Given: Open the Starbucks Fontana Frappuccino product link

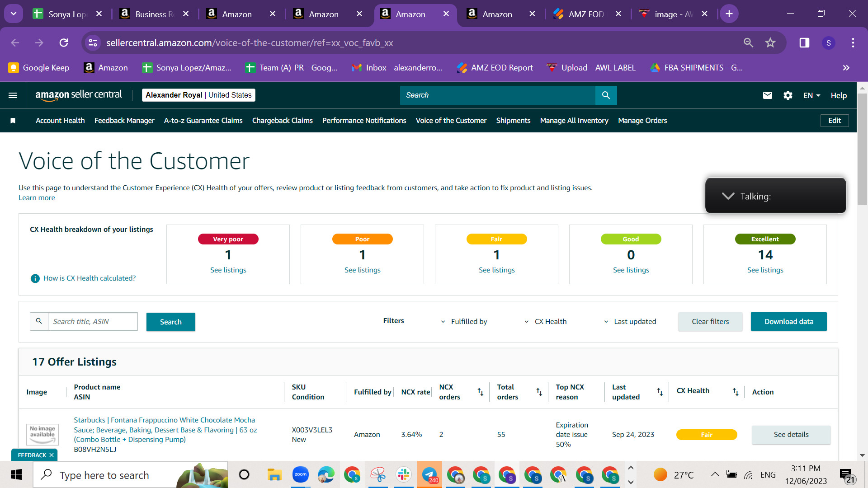Looking at the screenshot, I should [x=165, y=430].
